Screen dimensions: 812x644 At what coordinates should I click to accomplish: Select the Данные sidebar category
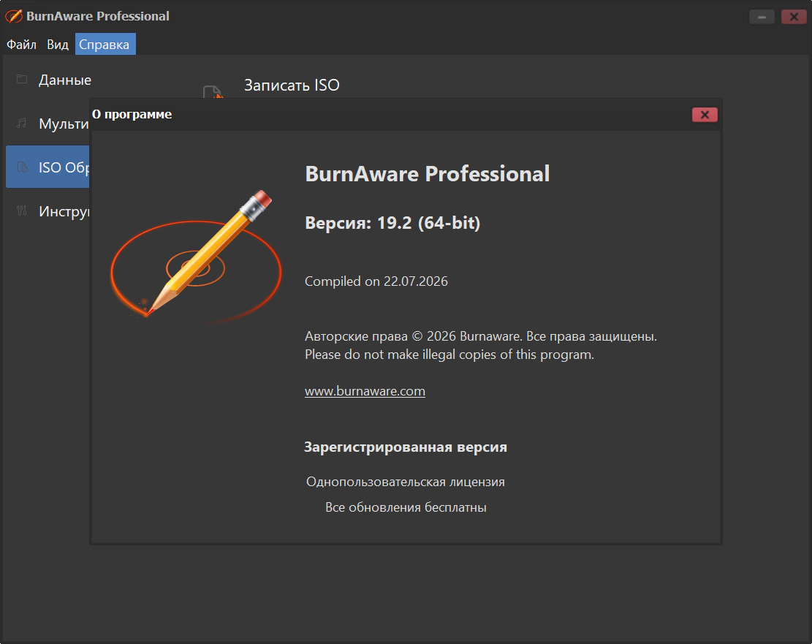click(x=65, y=80)
